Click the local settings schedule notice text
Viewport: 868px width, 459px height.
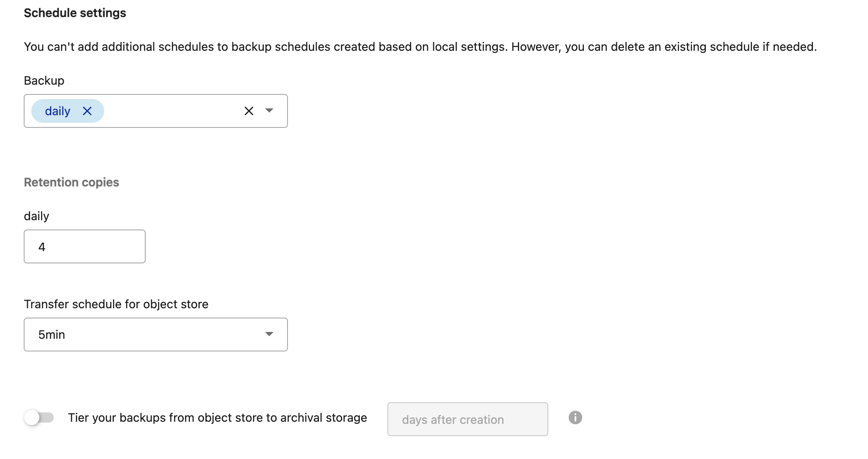pyautogui.click(x=420, y=47)
